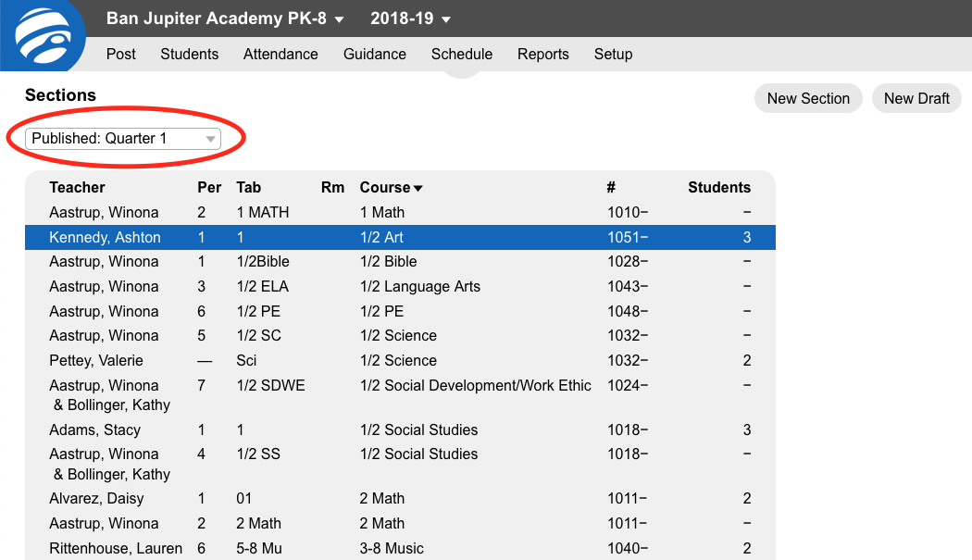The width and height of the screenshot is (972, 560).
Task: Click the 1/2 ELA tab cell
Action: click(x=263, y=287)
